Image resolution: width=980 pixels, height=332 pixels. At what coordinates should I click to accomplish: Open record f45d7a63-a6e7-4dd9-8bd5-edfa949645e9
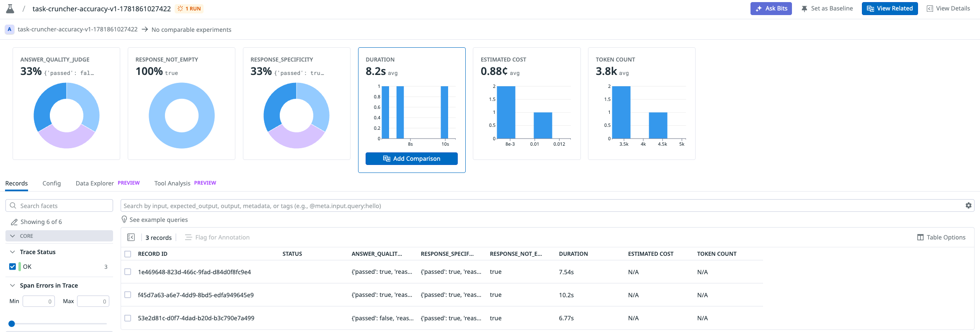pos(196,295)
